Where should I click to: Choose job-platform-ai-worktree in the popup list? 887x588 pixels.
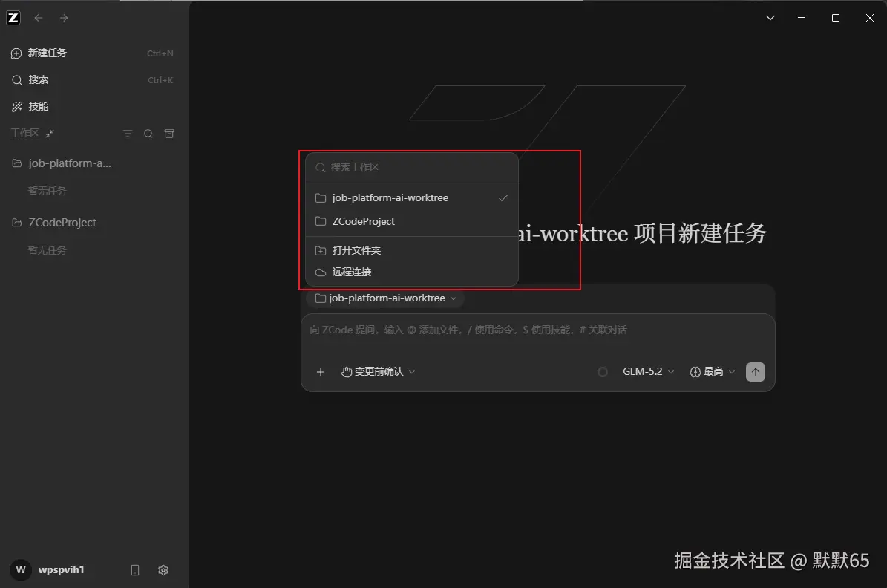coord(412,198)
